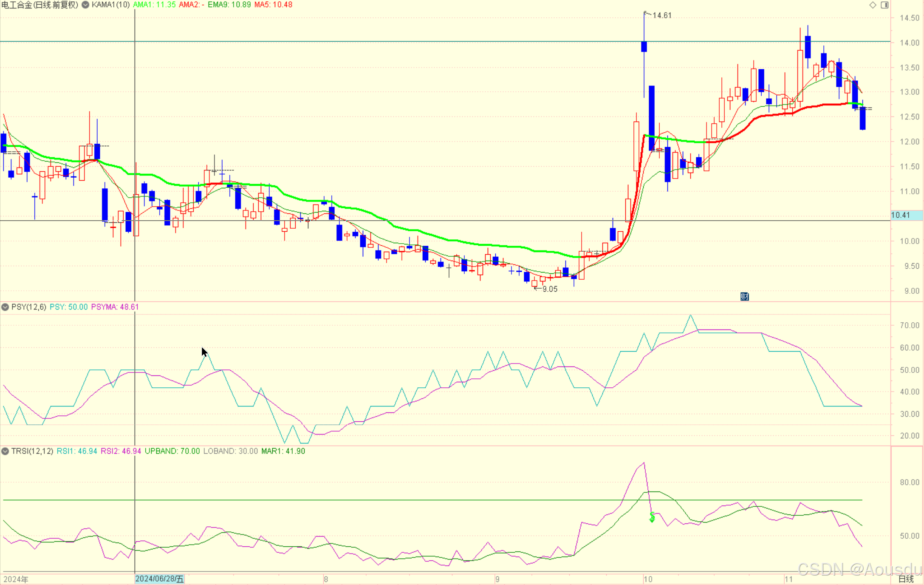This screenshot has width=924, height=585.
Task: Open the TRSI indicator dropdown arrow
Action: [5, 451]
